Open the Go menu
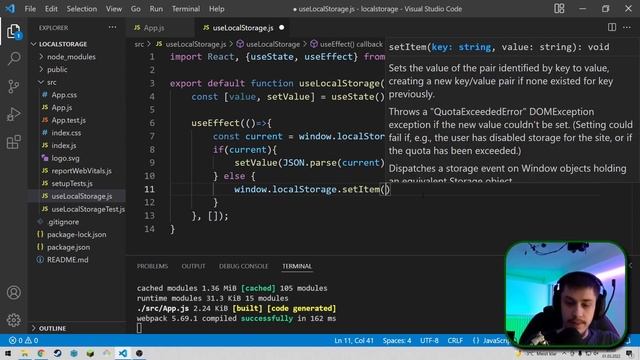 point(136,9)
